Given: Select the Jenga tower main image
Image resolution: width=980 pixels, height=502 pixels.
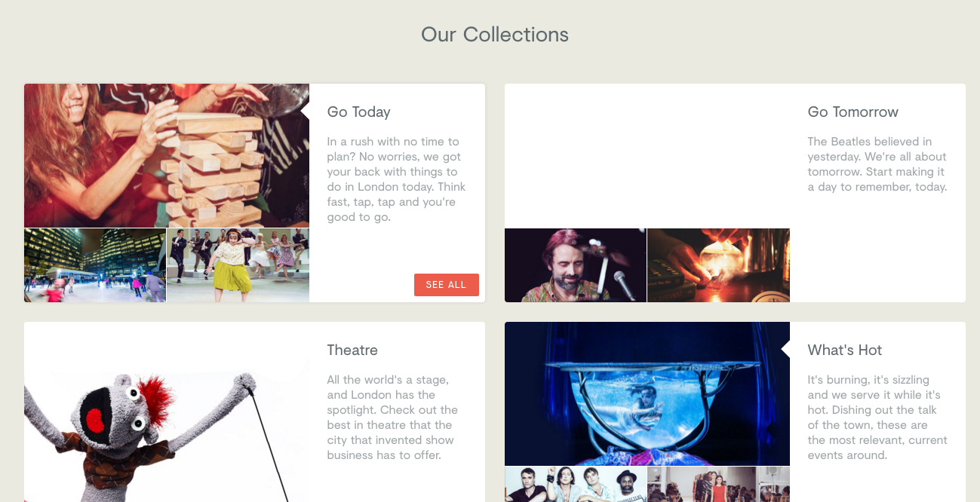Looking at the screenshot, I should click(x=167, y=155).
